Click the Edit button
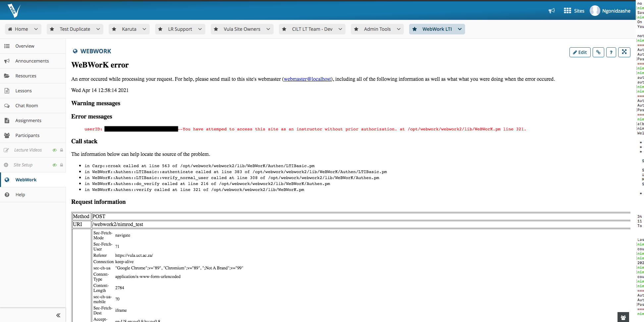Viewport: 644px width, 322px height. [580, 52]
